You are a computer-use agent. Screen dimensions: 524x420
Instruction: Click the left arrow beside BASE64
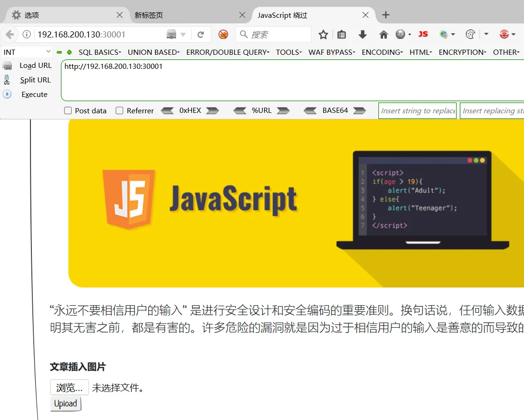pos(310,111)
